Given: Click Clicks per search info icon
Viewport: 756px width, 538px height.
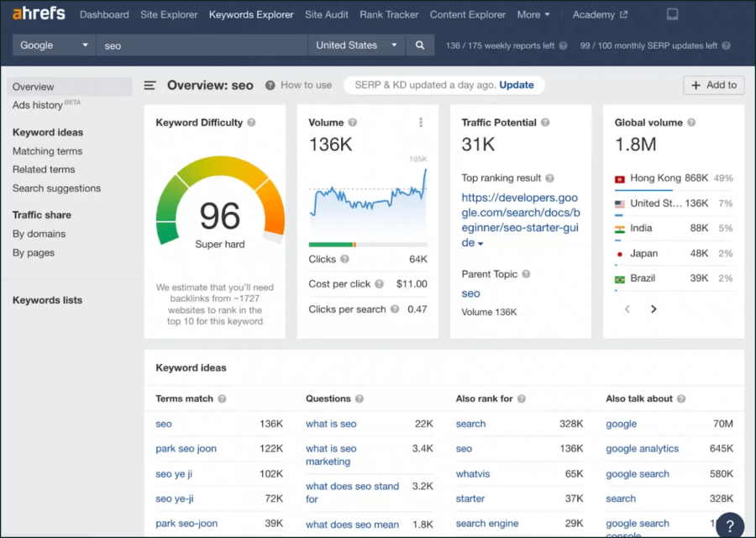Looking at the screenshot, I should (x=395, y=309).
